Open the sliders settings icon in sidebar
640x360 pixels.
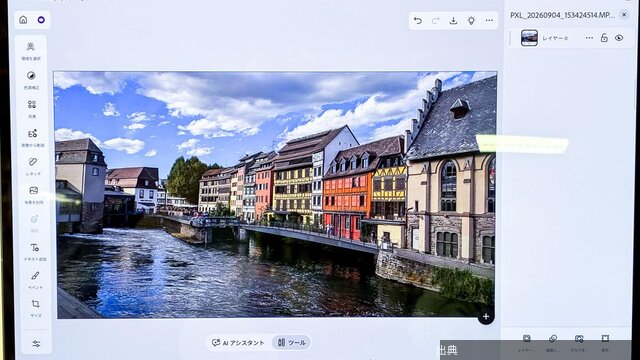pyautogui.click(x=36, y=344)
